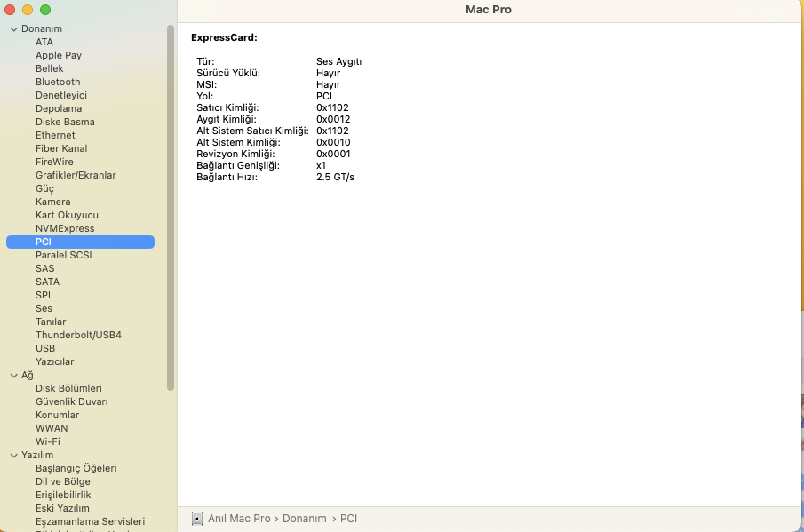
Task: Open Başlangıç Öğeleri under Yazılım
Action: (76, 468)
